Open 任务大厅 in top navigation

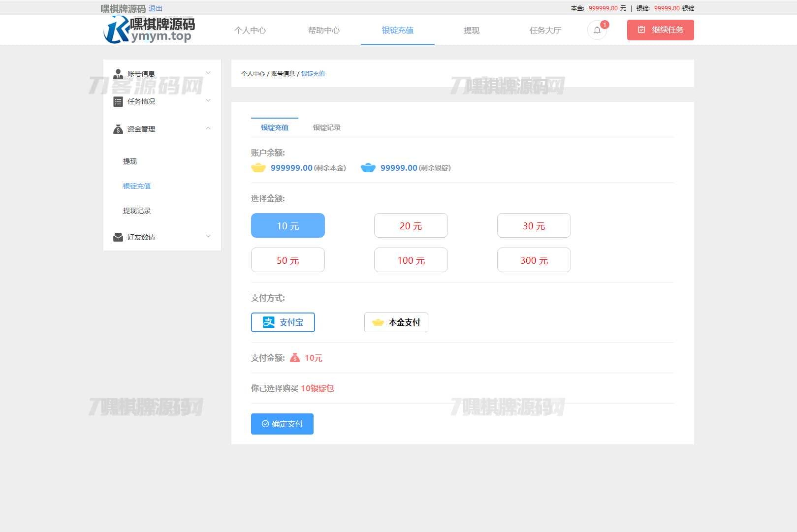545,30
